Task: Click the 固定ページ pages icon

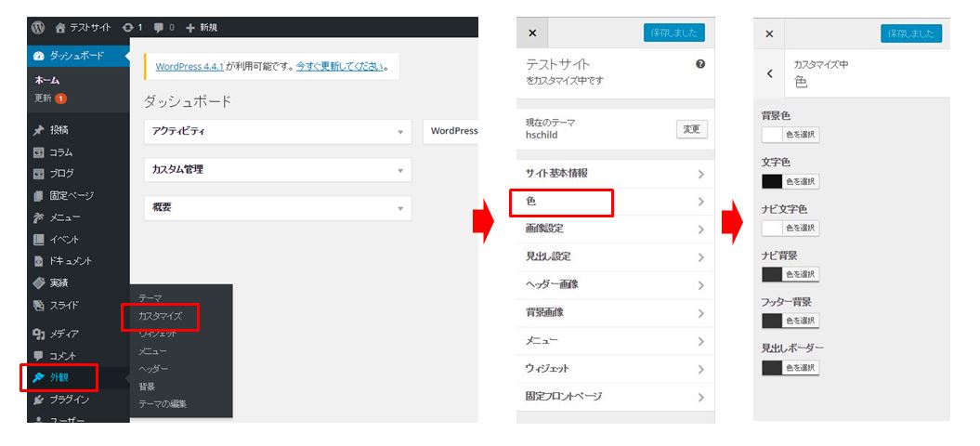Action: (x=39, y=196)
